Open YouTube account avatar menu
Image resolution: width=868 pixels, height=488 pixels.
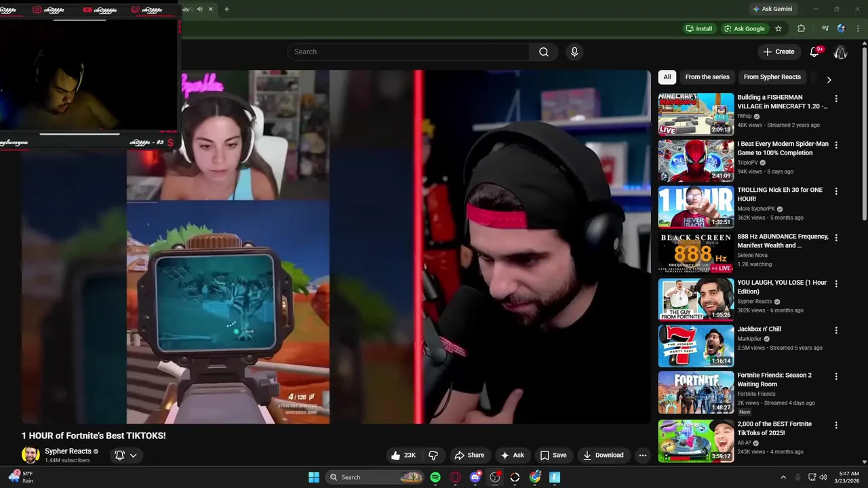(x=840, y=52)
